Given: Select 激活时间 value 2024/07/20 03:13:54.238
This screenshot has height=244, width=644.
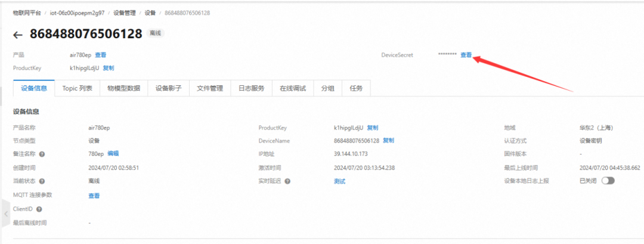Looking at the screenshot, I should [x=365, y=168].
